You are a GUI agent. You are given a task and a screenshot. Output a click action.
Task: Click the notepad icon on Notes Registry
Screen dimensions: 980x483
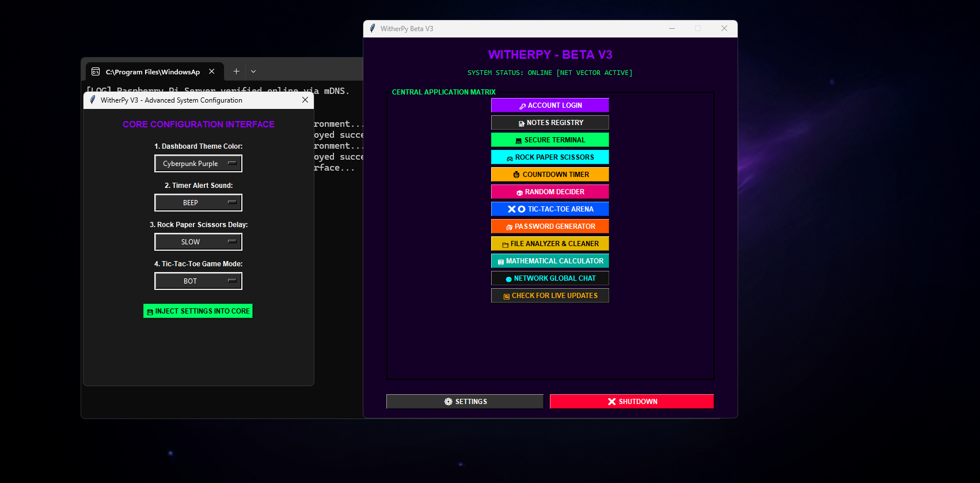pos(521,123)
